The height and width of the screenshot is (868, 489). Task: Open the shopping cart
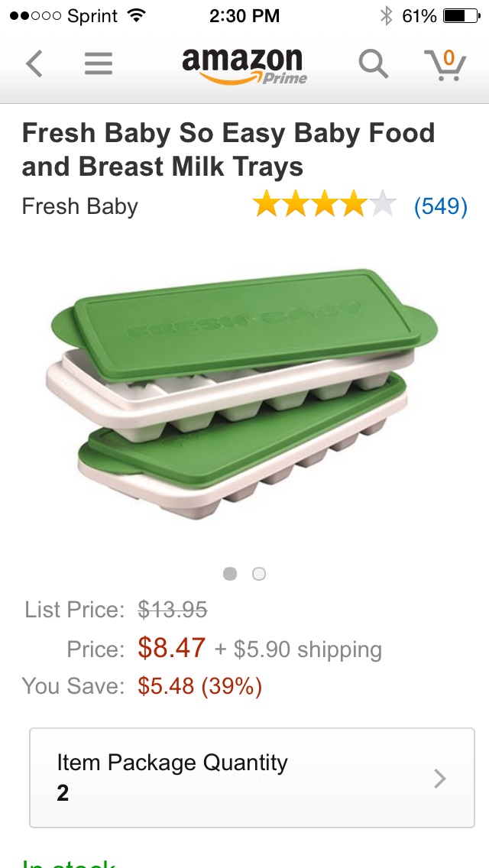tap(445, 65)
